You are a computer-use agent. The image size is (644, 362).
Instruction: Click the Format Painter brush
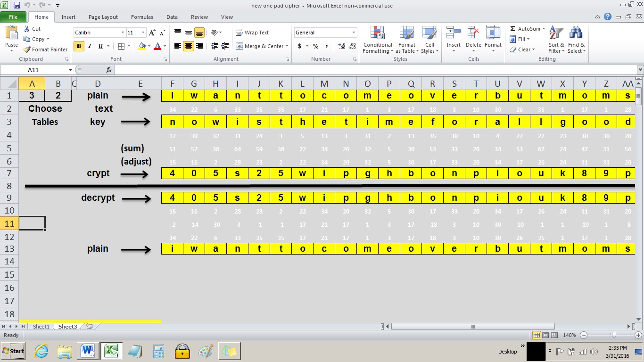(x=27, y=49)
